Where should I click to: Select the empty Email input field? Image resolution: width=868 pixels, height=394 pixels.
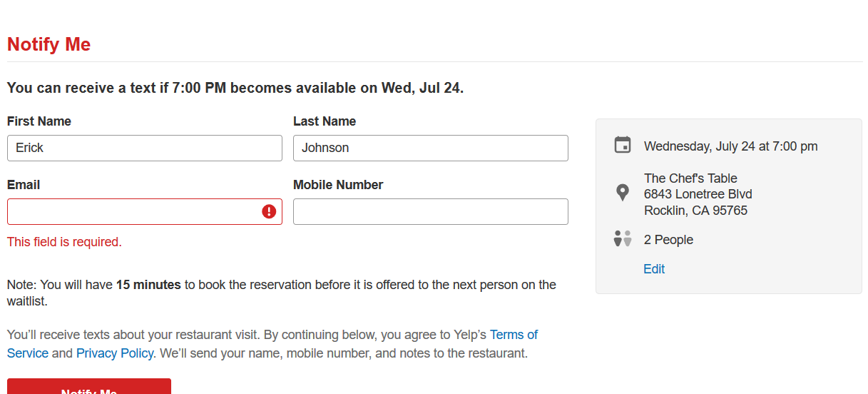(x=145, y=211)
